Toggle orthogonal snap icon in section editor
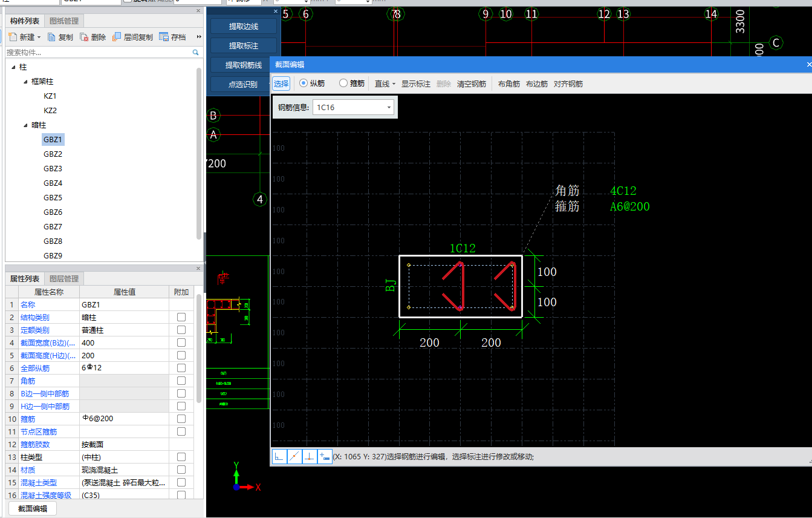This screenshot has height=518, width=812. pos(279,457)
